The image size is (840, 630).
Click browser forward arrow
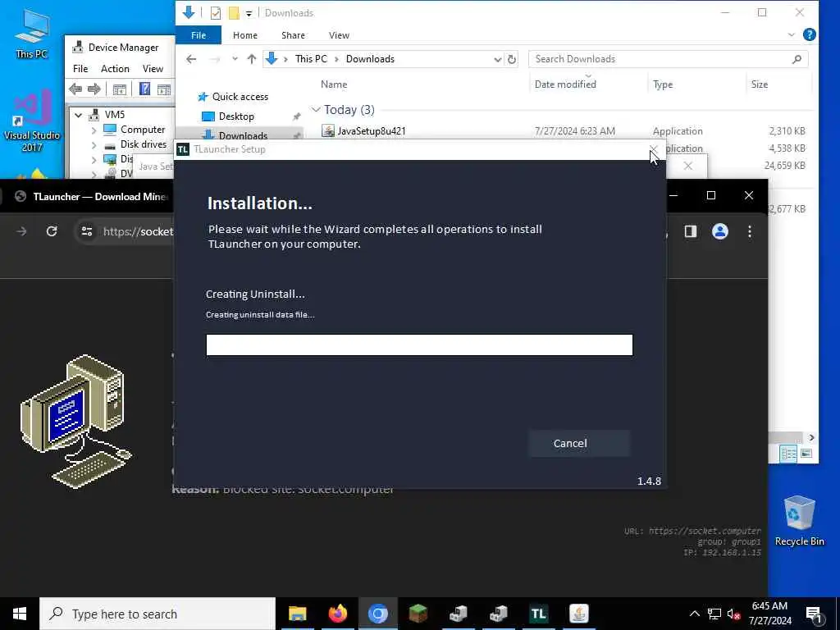tap(21, 231)
